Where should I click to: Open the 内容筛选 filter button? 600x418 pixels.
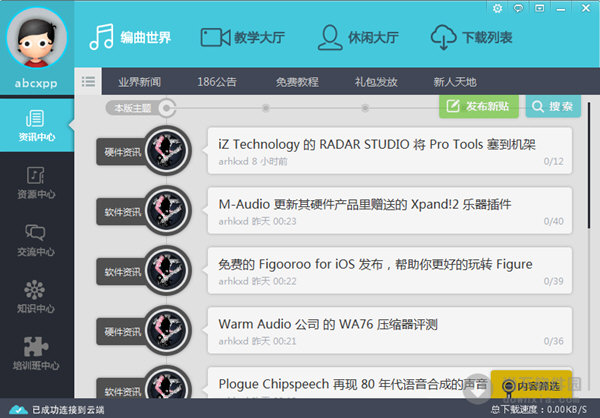pyautogui.click(x=532, y=386)
